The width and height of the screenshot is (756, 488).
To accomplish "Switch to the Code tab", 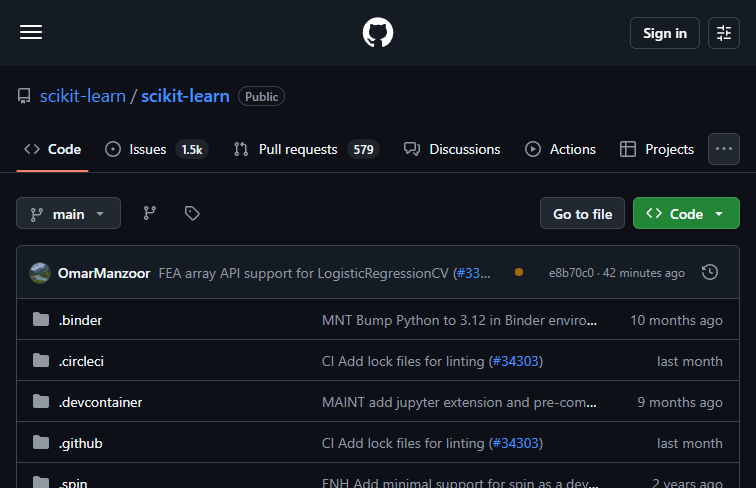I will coord(53,149).
